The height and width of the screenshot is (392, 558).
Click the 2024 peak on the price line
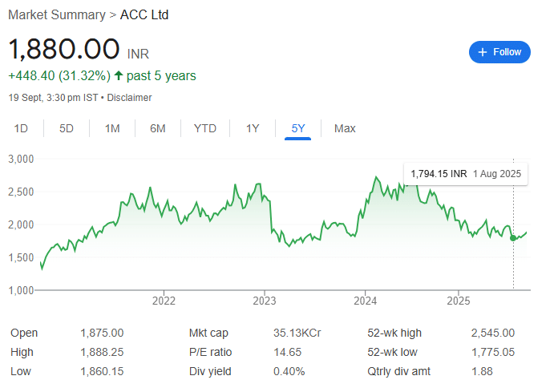(376, 177)
